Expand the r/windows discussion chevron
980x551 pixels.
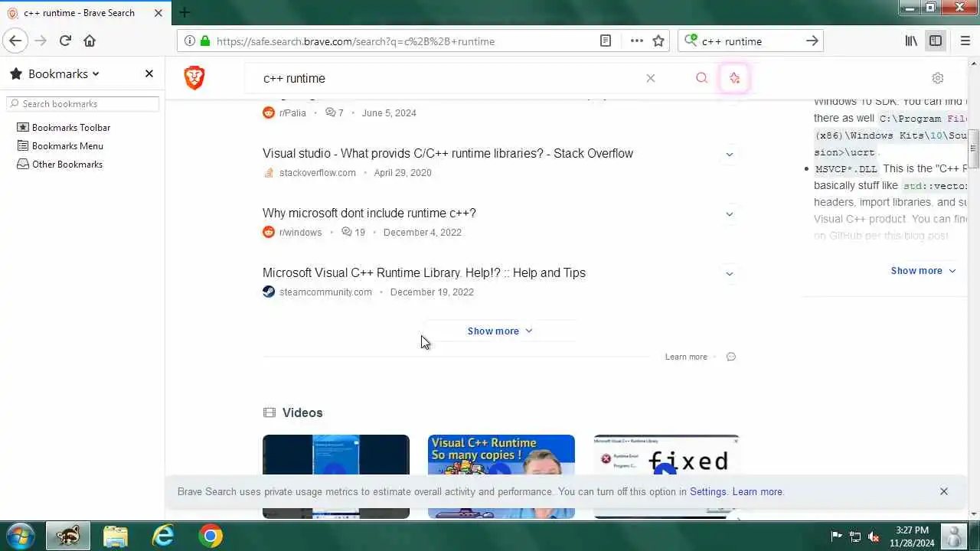point(729,214)
